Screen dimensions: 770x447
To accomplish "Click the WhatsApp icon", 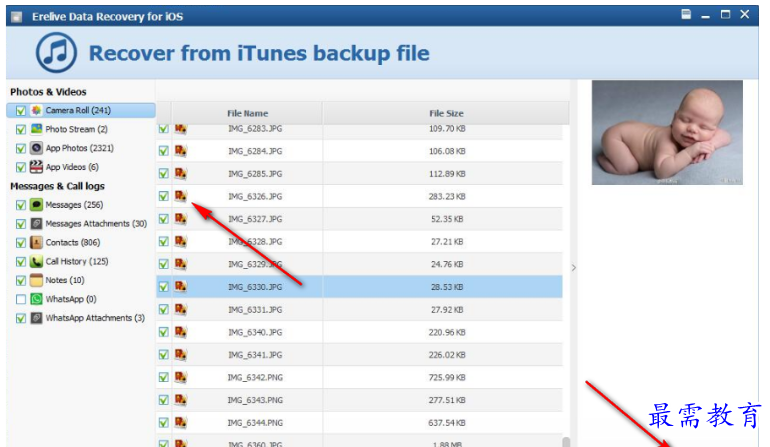I will click(36, 299).
